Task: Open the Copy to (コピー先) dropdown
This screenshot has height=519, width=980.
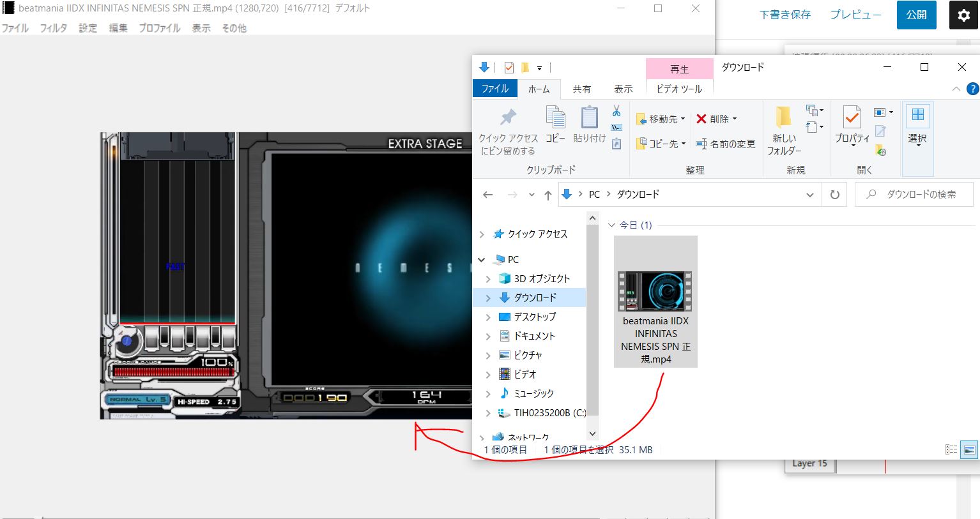Action: point(661,144)
